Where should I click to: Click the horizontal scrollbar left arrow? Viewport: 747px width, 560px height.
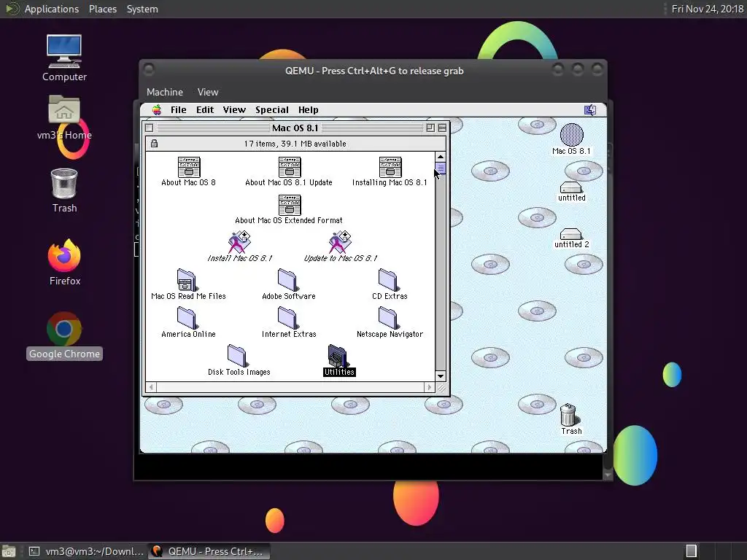[x=151, y=387]
